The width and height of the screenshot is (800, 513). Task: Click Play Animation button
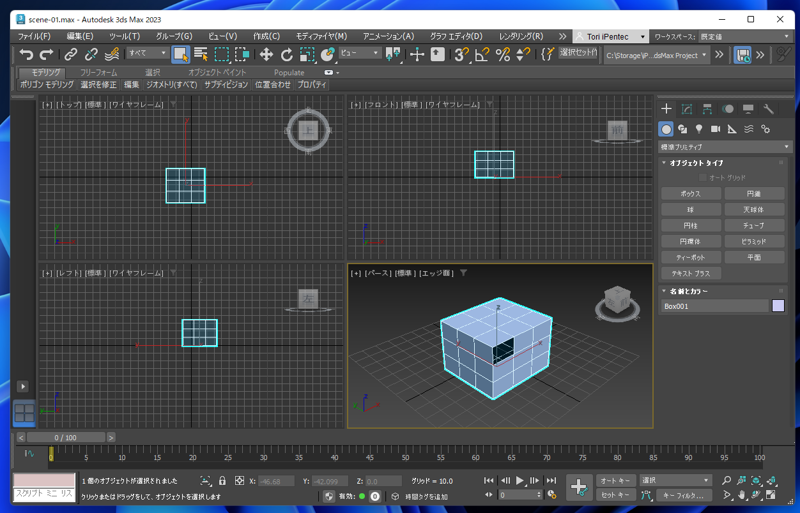pos(519,480)
